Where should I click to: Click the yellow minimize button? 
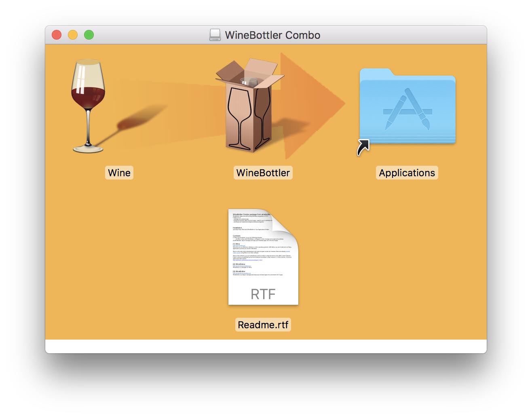click(72, 35)
